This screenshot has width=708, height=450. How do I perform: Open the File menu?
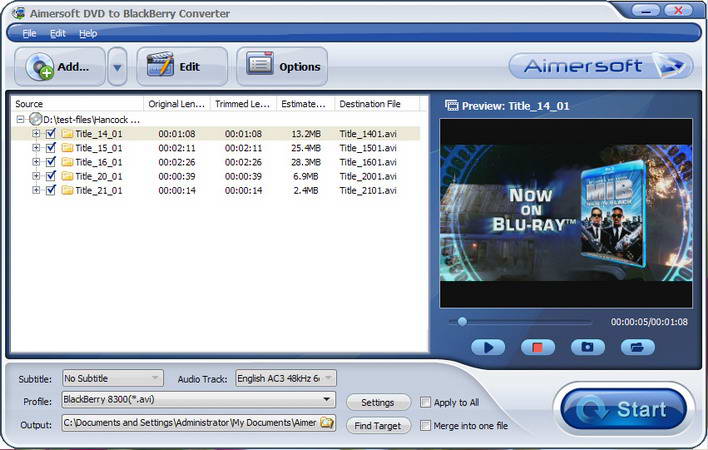click(29, 33)
